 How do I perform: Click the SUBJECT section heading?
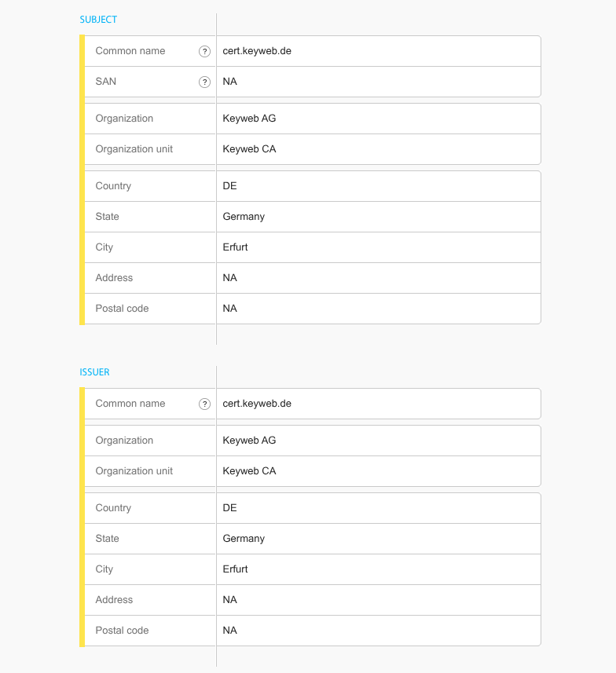(x=98, y=20)
